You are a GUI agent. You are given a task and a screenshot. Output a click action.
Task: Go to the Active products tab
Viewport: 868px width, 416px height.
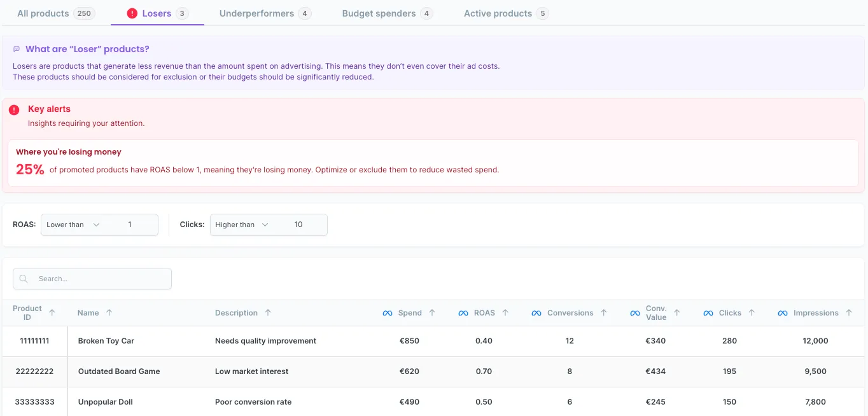(x=506, y=13)
